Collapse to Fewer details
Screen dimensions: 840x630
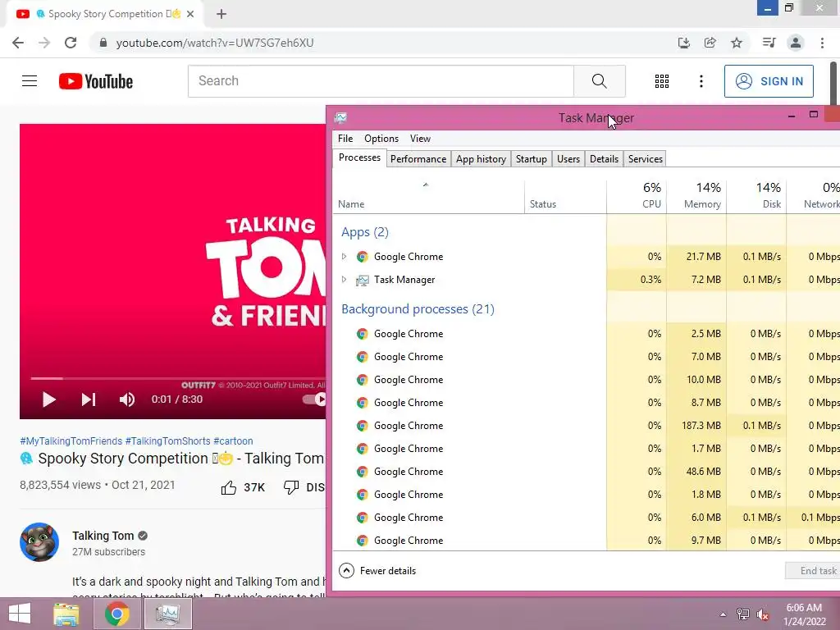point(377,571)
